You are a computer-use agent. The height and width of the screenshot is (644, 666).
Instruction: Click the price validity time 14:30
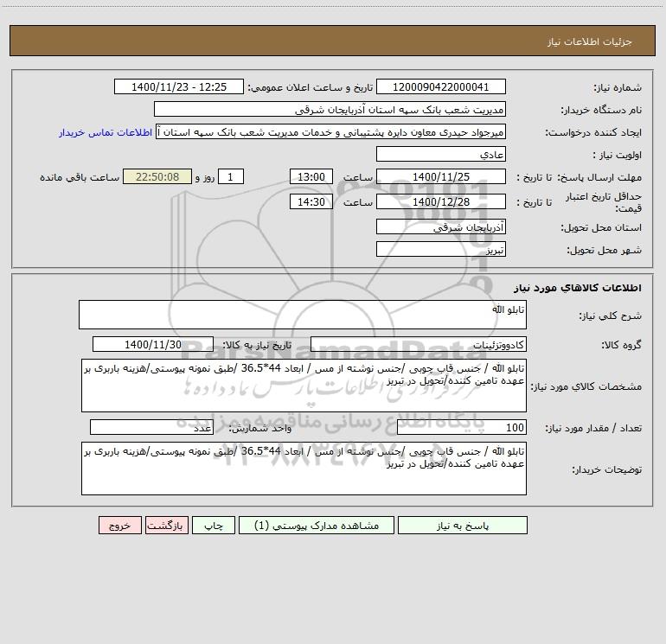click(311, 201)
